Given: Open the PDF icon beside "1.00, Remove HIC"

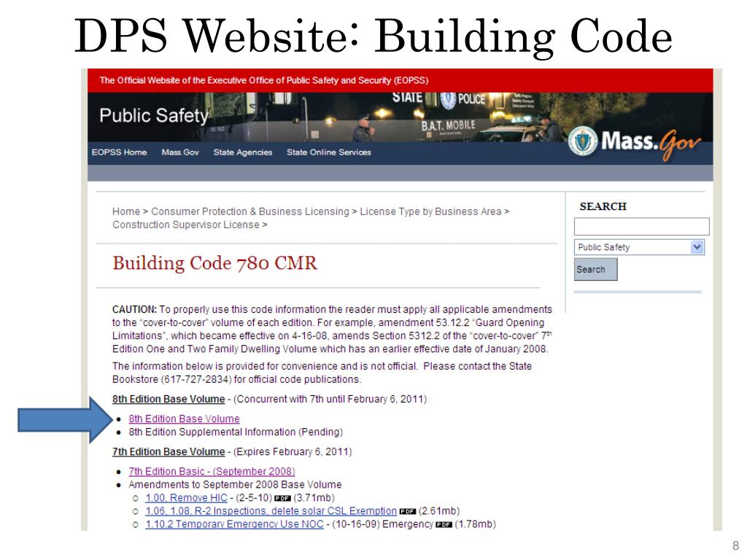Looking at the screenshot, I should (282, 498).
